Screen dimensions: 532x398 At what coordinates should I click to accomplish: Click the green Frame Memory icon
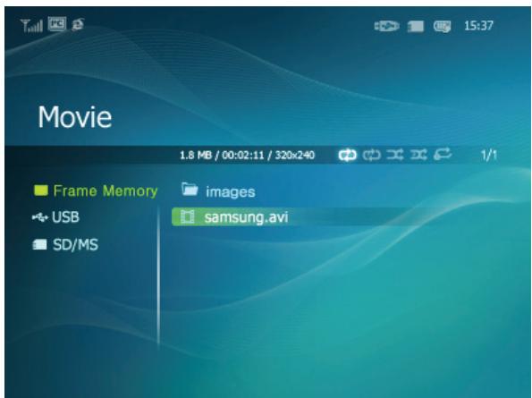point(41,191)
